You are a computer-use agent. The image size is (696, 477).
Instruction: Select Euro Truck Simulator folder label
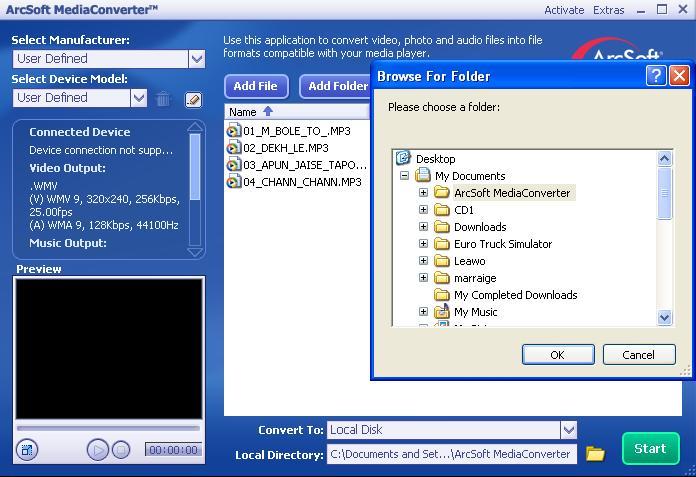pos(503,244)
